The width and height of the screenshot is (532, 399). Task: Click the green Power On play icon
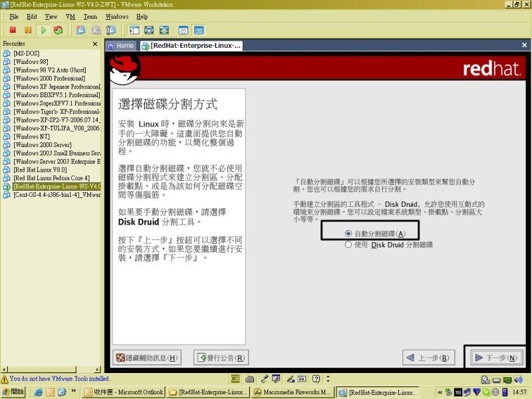tap(43, 30)
